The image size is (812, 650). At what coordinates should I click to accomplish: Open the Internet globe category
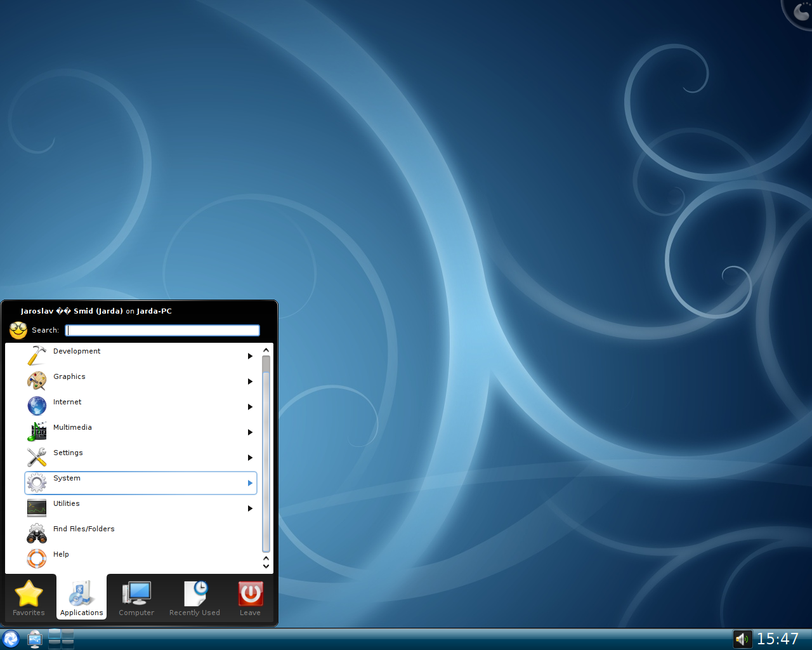click(37, 406)
